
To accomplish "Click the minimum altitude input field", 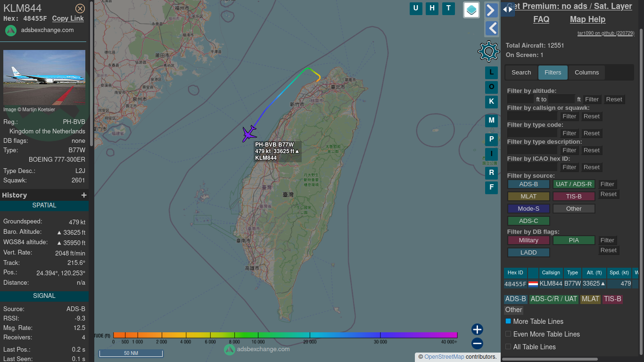I will click(x=521, y=99).
